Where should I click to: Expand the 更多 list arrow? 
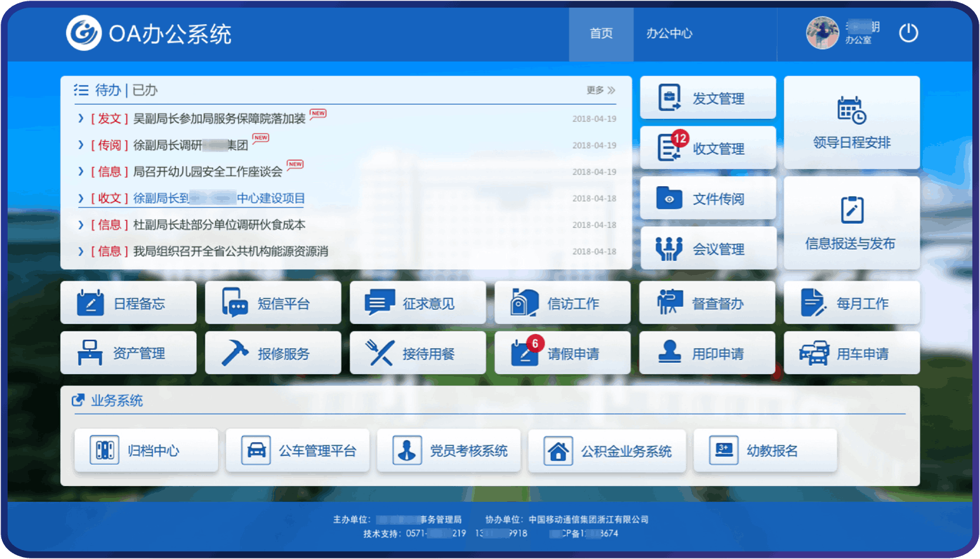coord(611,90)
